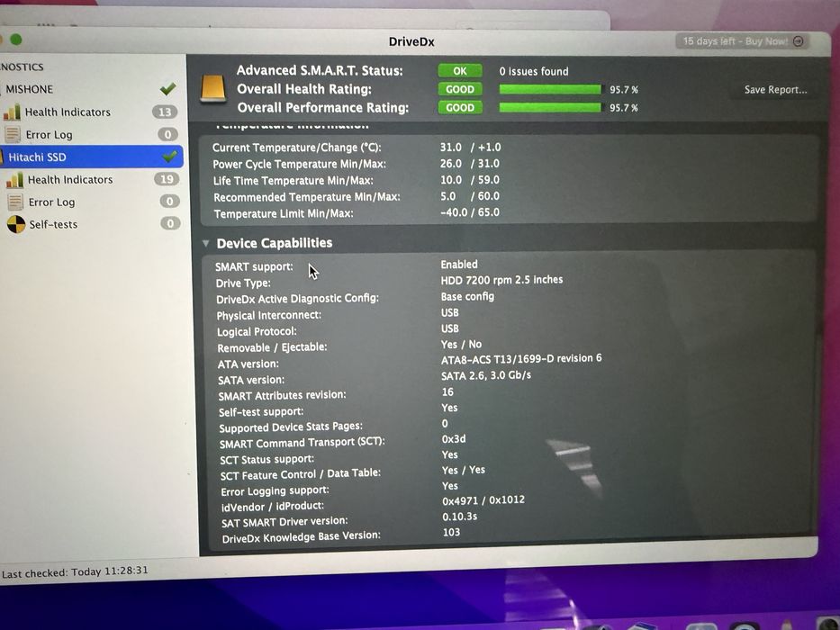Viewport: 840px width, 630px height.
Task: Click SMART Attributes revision value 16
Action: [447, 392]
